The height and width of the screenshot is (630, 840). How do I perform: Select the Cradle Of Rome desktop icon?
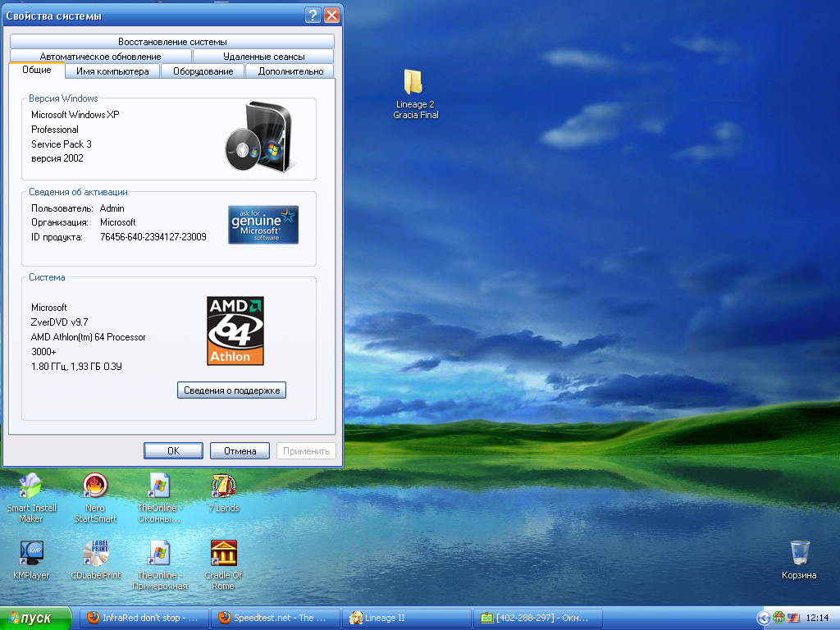coord(224,554)
